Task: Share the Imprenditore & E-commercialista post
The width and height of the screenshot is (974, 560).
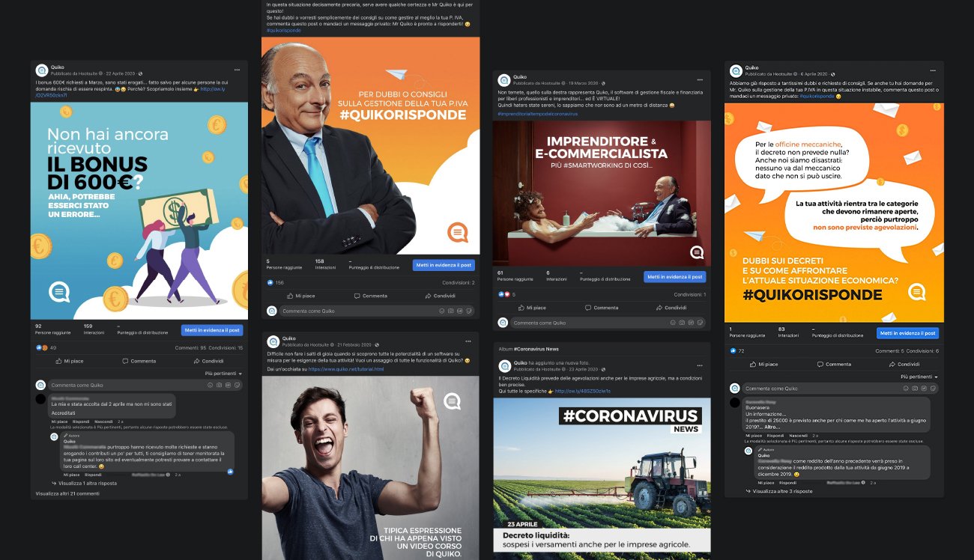Action: (x=671, y=308)
